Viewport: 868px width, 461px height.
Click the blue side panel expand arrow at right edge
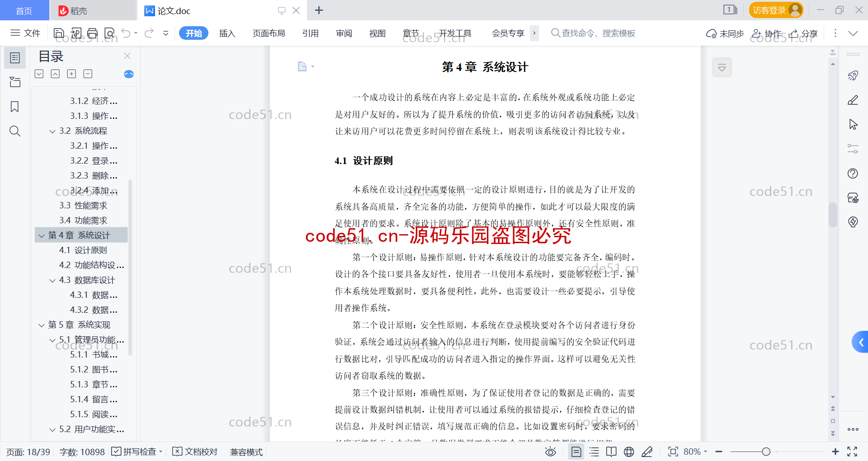click(x=861, y=342)
